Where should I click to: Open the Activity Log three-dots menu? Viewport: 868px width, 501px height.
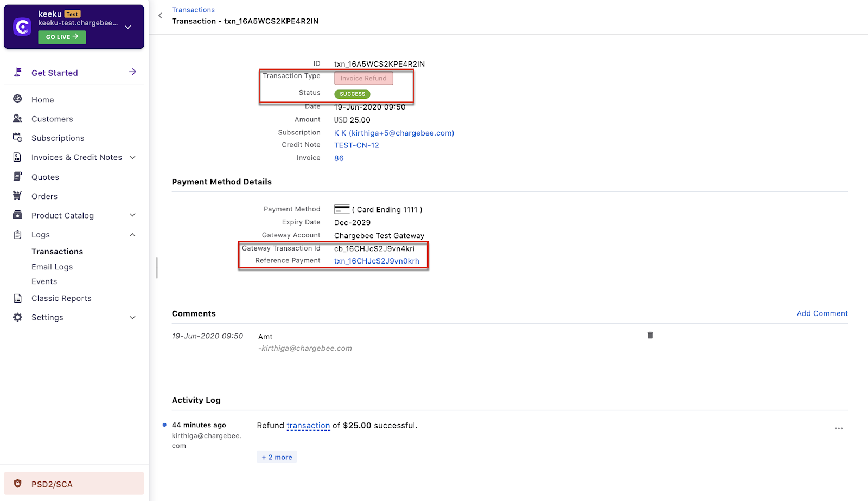[839, 428]
